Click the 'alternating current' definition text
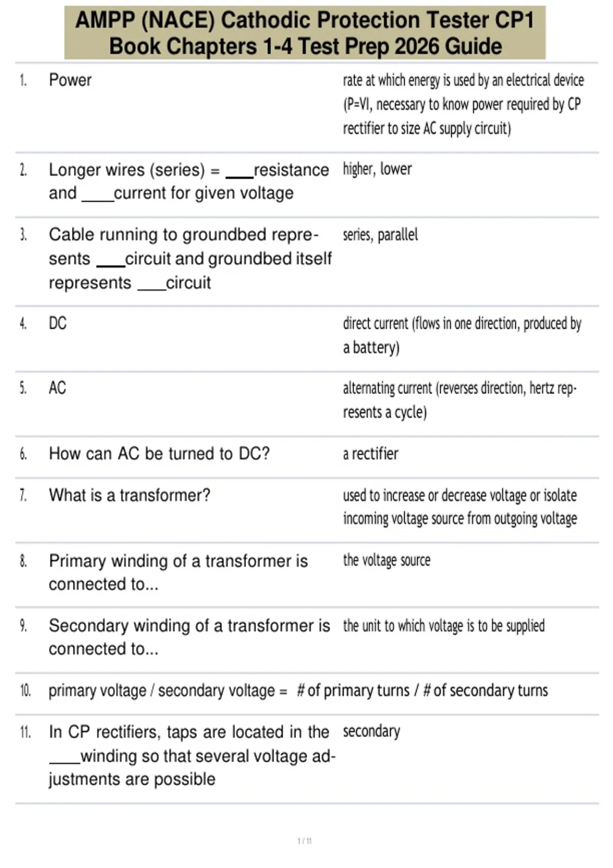The height and width of the screenshot is (868, 613). click(x=460, y=400)
